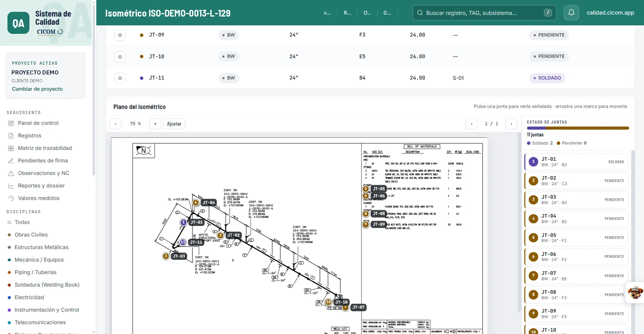The image size is (644, 334).
Task: Go to previous drawing page
Action: click(x=472, y=124)
